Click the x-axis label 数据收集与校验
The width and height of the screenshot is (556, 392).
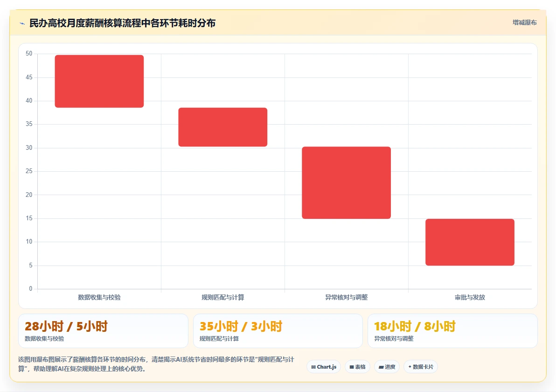point(99,297)
